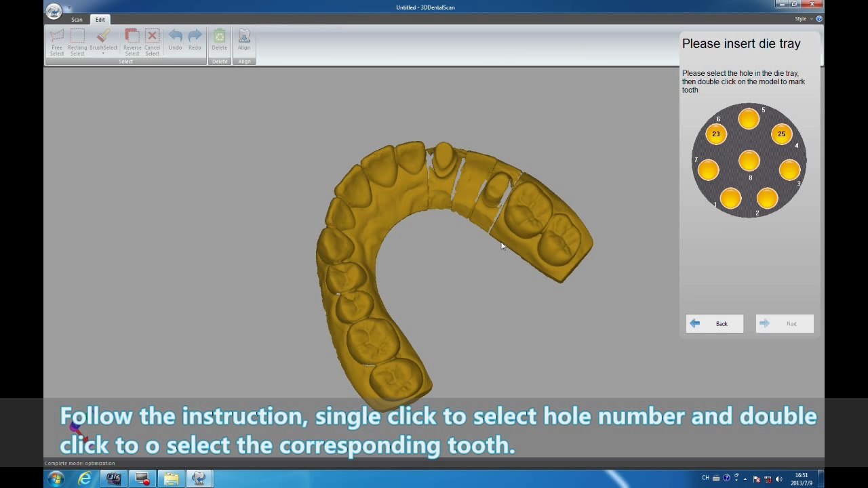Show hidden tray icons arrow
The height and width of the screenshot is (488, 868).
tap(745, 479)
